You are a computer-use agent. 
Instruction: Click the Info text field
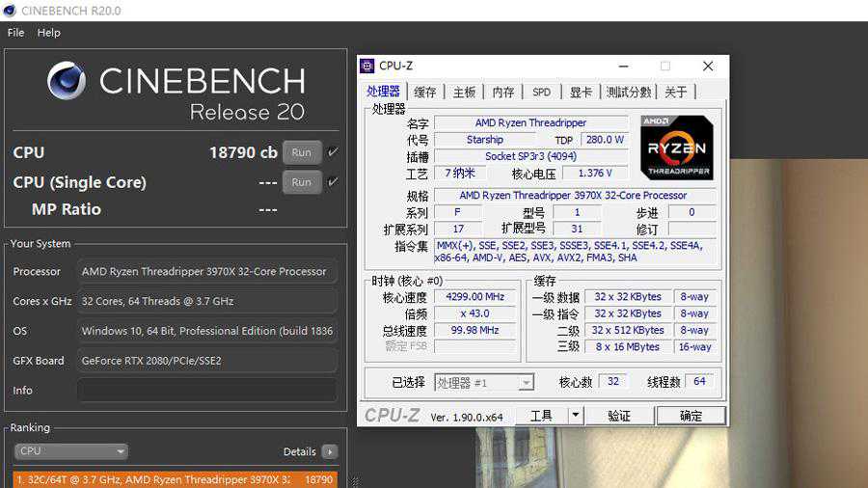click(206, 391)
